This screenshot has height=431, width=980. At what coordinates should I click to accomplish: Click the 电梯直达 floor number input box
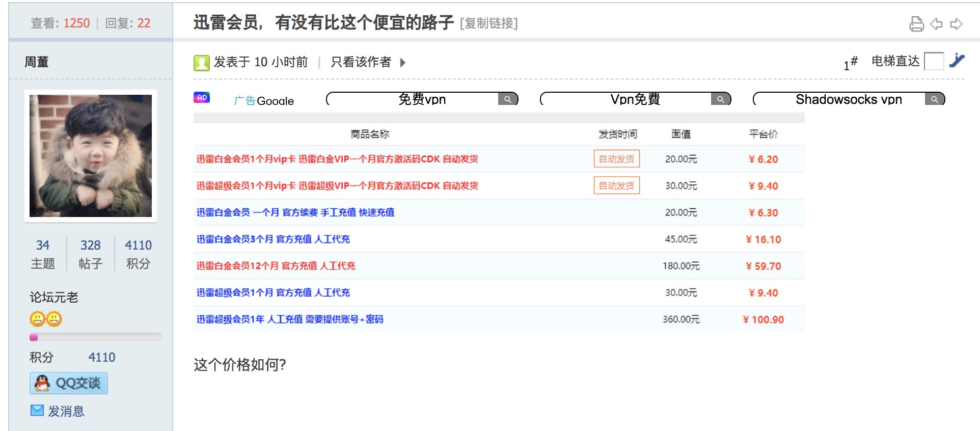pyautogui.click(x=934, y=61)
